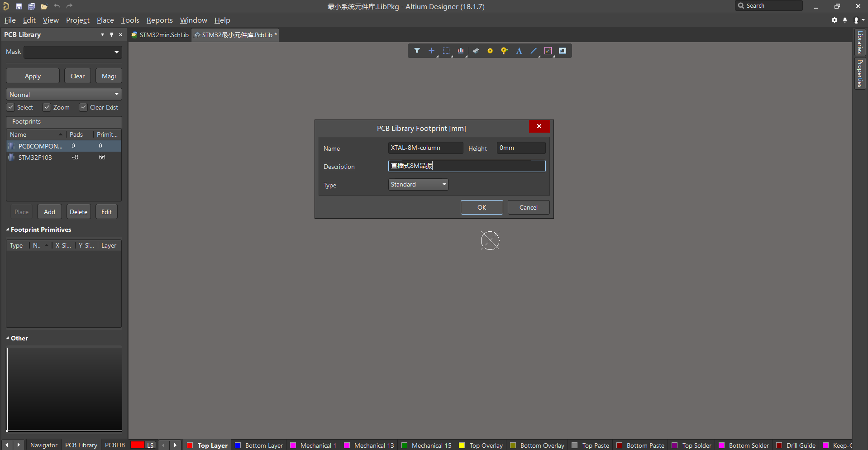Open the Align objects tool

(461, 51)
